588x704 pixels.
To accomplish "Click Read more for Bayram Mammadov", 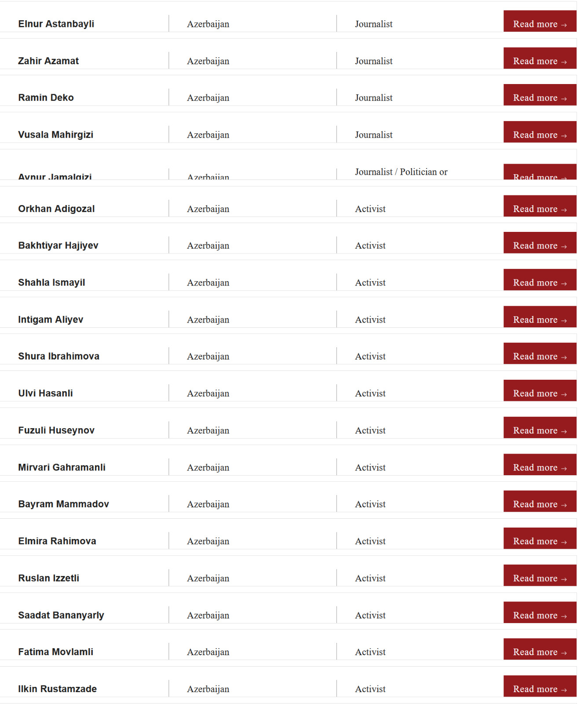I will [x=540, y=502].
